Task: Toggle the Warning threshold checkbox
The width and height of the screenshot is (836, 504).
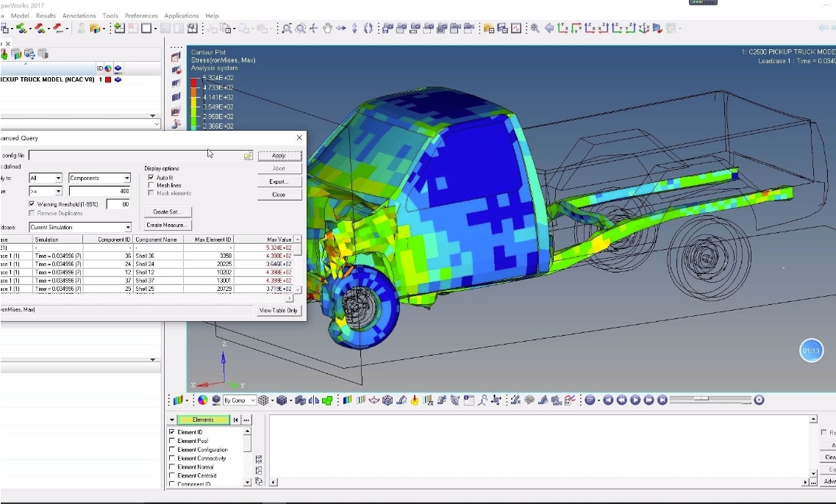Action: click(x=32, y=204)
